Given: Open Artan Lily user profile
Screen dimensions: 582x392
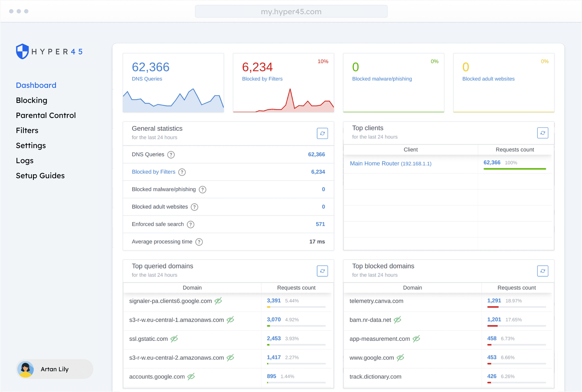Looking at the screenshot, I should point(54,369).
